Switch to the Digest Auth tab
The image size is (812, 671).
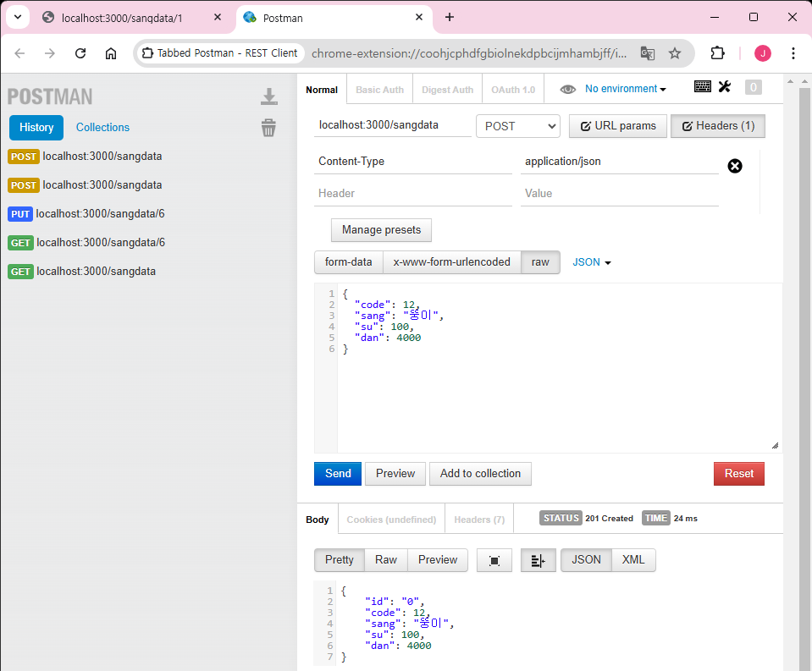coord(447,90)
